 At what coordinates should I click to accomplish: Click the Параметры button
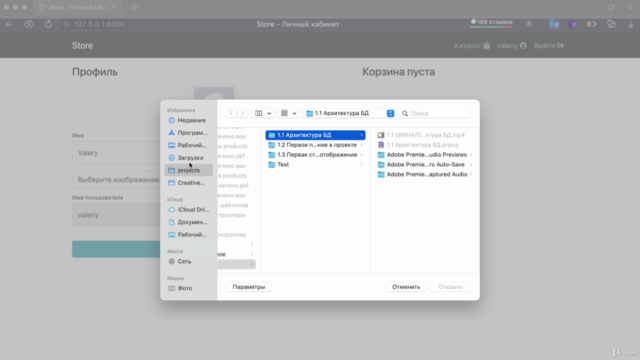click(x=249, y=287)
